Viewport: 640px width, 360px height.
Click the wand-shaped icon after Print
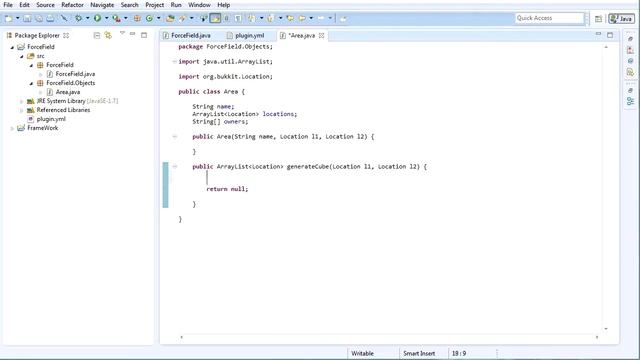tap(64, 18)
